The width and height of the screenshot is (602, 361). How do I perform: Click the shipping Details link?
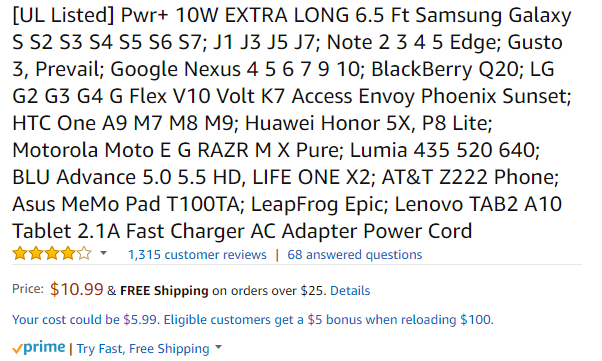[350, 291]
